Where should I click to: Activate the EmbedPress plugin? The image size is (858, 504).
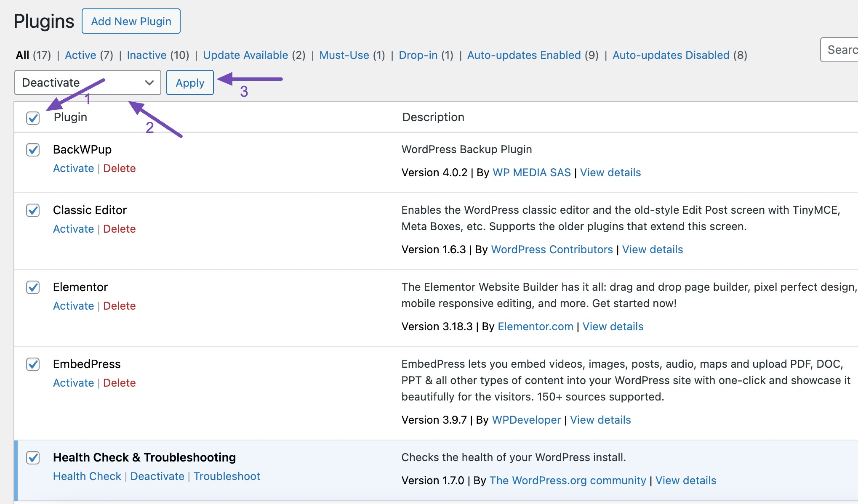coord(72,382)
